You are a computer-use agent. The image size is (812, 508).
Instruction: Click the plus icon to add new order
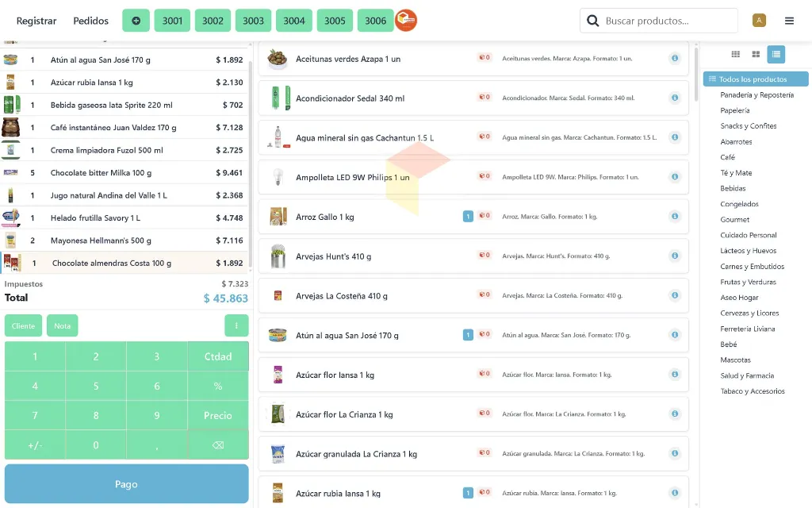click(x=136, y=21)
